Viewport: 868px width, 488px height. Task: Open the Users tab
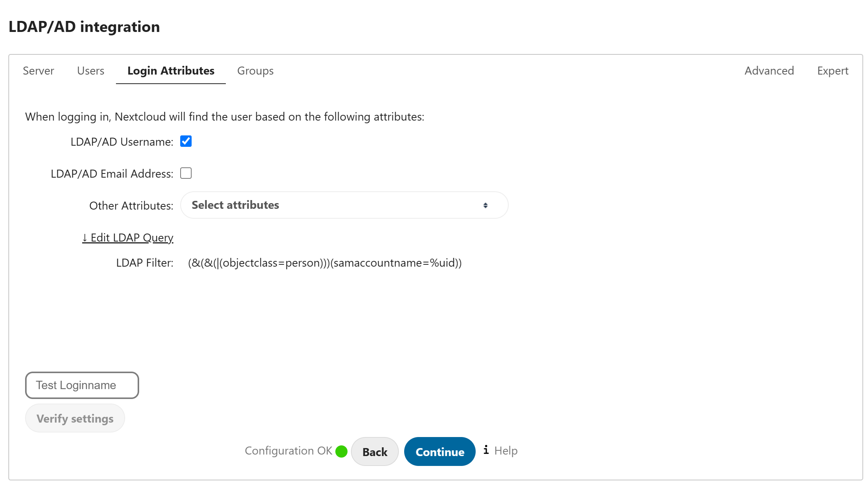[90, 71]
